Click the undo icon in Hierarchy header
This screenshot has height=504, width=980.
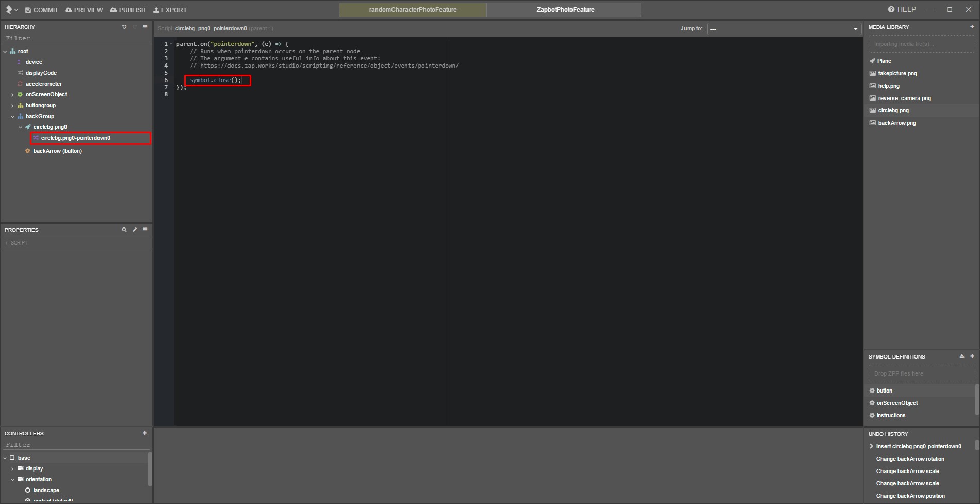(x=124, y=27)
